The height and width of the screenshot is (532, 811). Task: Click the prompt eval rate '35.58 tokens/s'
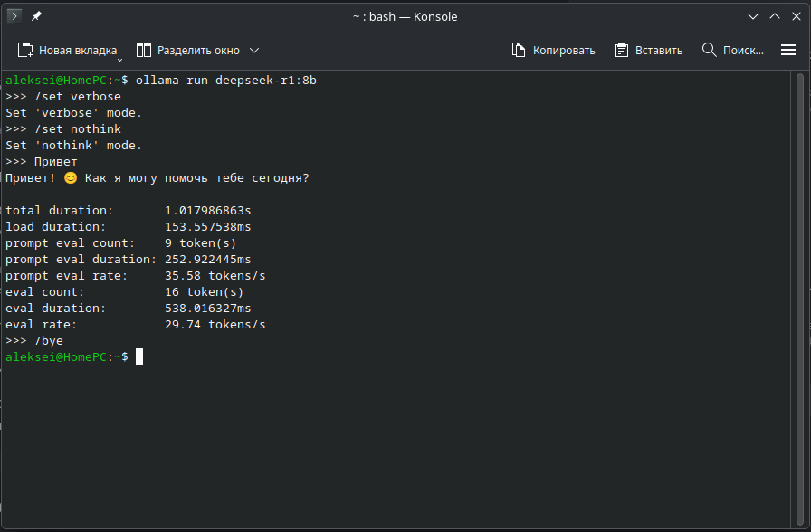click(x=215, y=276)
